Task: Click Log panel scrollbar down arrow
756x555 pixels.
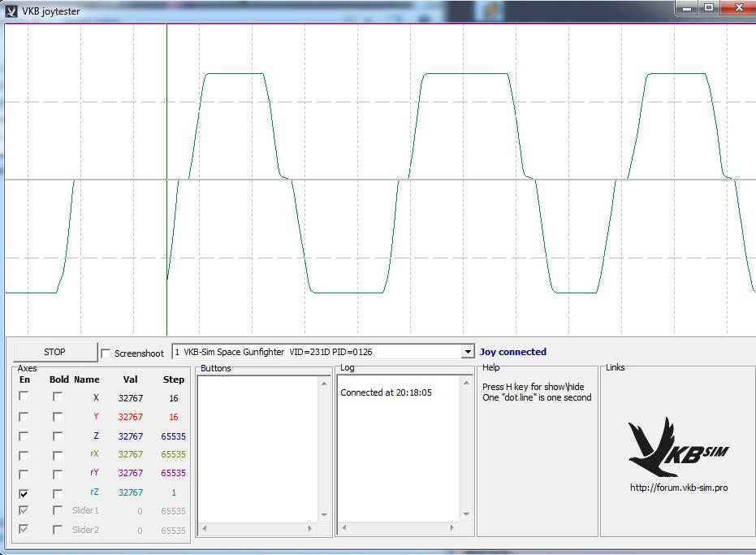Action: [x=466, y=514]
